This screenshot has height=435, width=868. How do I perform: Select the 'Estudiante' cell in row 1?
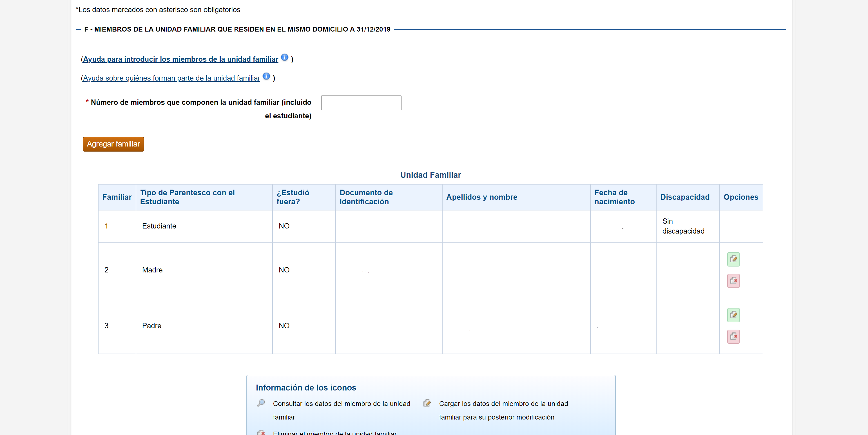coord(204,226)
